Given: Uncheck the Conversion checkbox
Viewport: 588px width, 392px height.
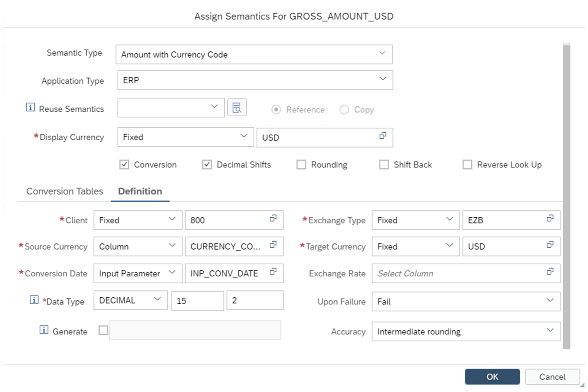Looking at the screenshot, I should pyautogui.click(x=124, y=164).
